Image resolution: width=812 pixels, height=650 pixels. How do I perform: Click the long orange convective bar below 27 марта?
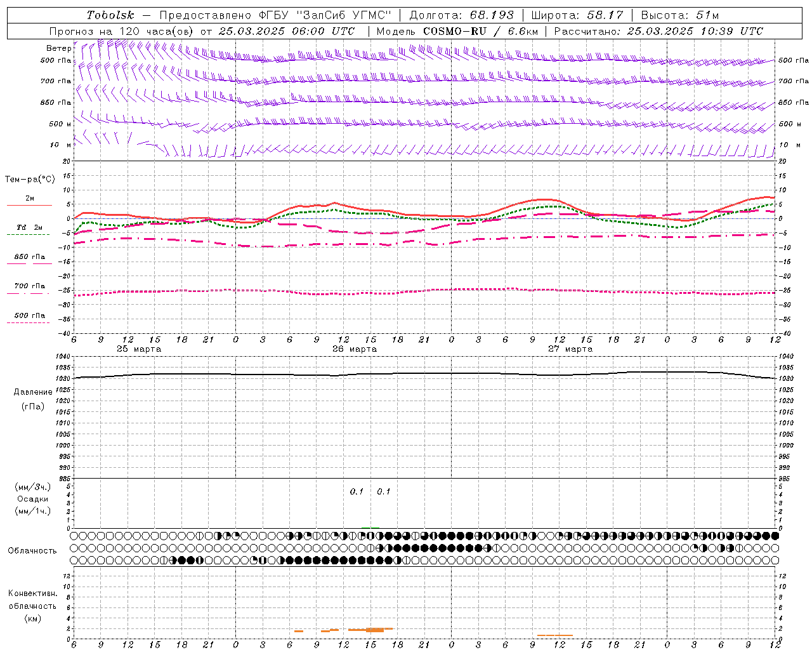coord(555,635)
